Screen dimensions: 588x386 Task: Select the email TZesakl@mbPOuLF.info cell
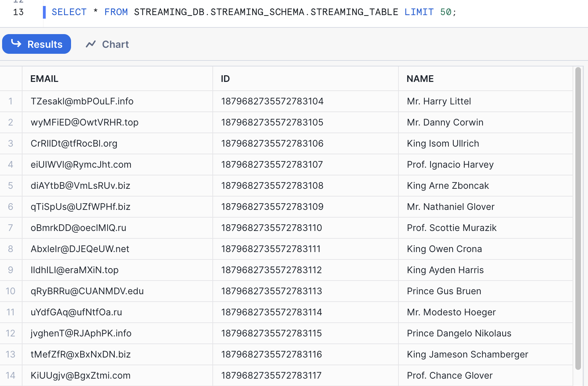pos(82,101)
